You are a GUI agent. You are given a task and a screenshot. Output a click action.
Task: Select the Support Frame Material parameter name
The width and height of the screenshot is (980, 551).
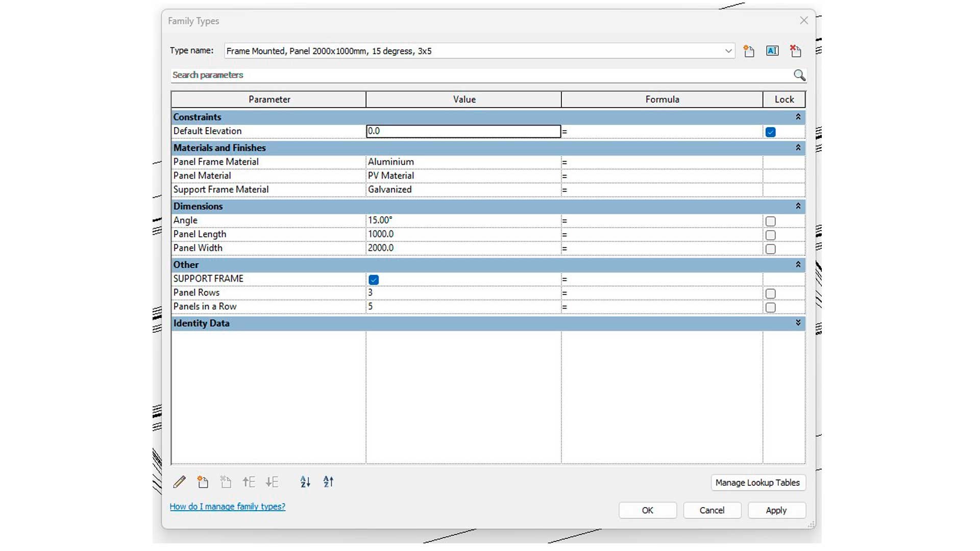[220, 190]
